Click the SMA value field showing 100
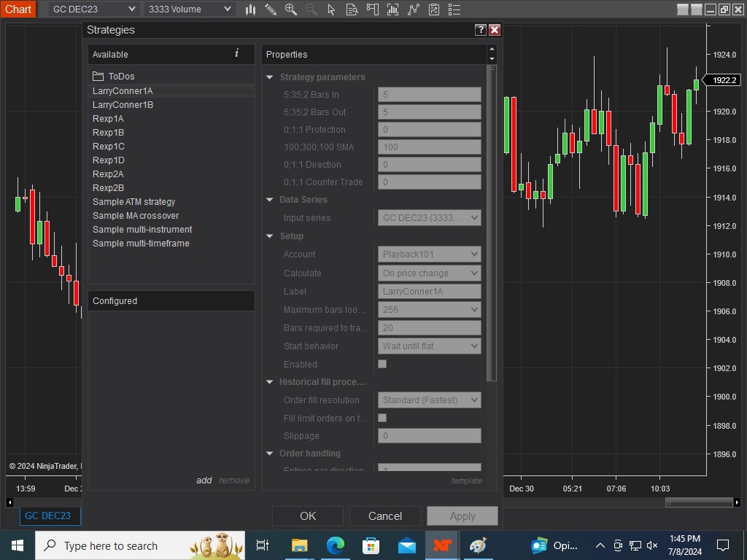Image resolution: width=747 pixels, height=560 pixels. coord(429,147)
